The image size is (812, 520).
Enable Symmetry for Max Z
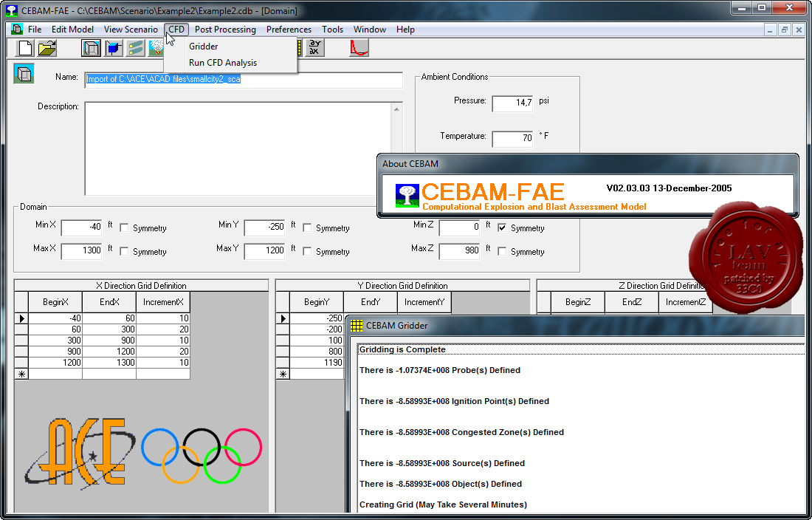pyautogui.click(x=502, y=252)
